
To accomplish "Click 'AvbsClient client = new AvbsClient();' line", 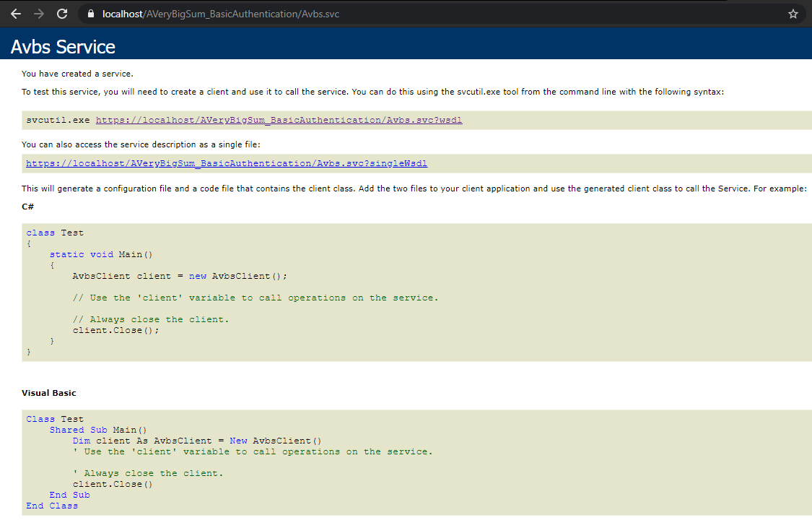I will coord(180,276).
